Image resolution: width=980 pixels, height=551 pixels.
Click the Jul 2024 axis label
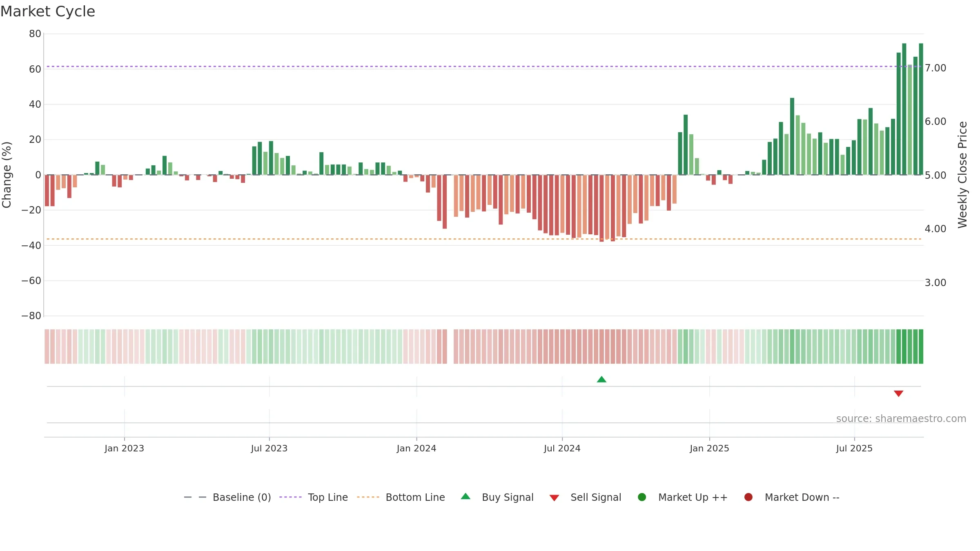click(562, 448)
